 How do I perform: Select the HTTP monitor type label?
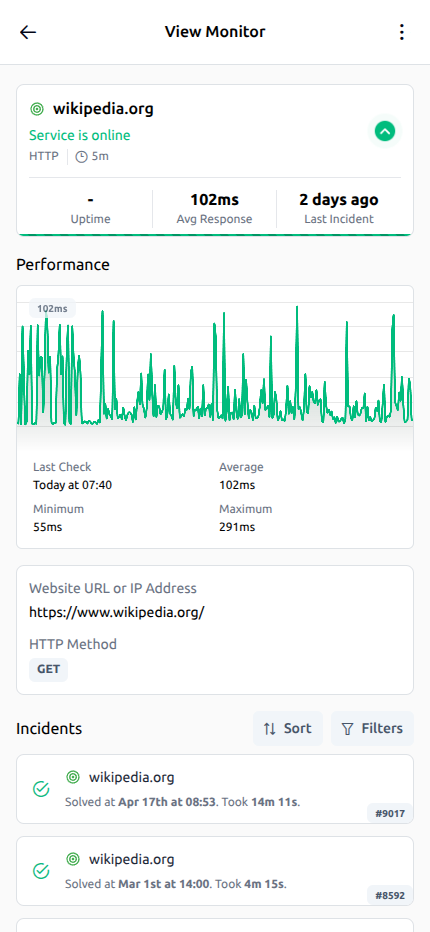coord(44,157)
